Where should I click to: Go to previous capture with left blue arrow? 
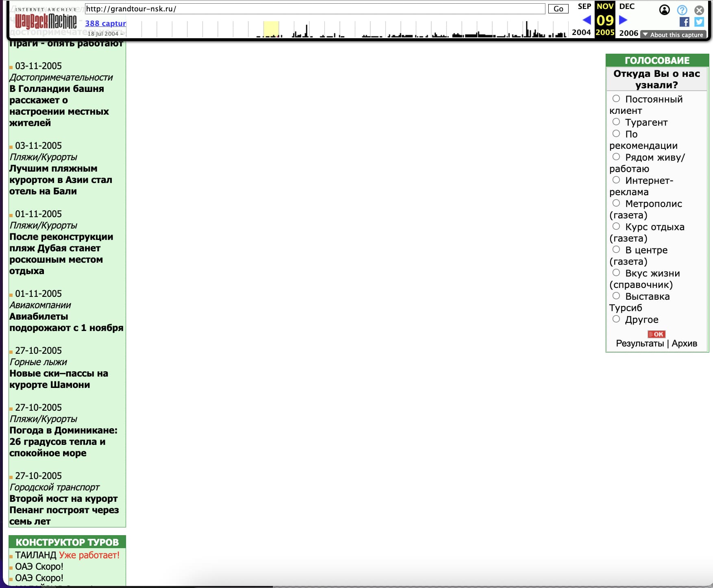[x=587, y=20]
